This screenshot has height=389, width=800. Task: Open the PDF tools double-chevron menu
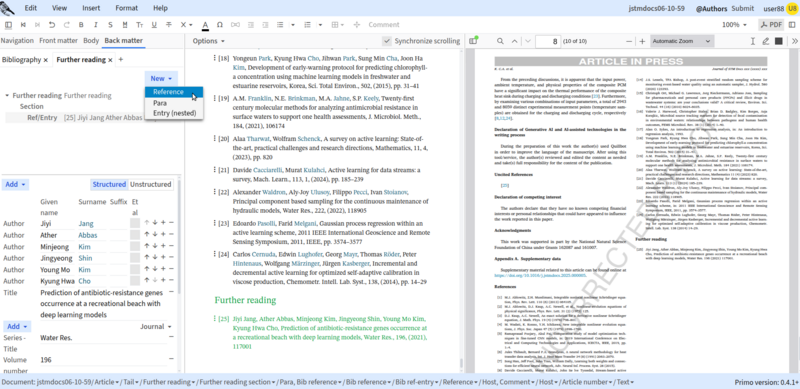coord(794,41)
